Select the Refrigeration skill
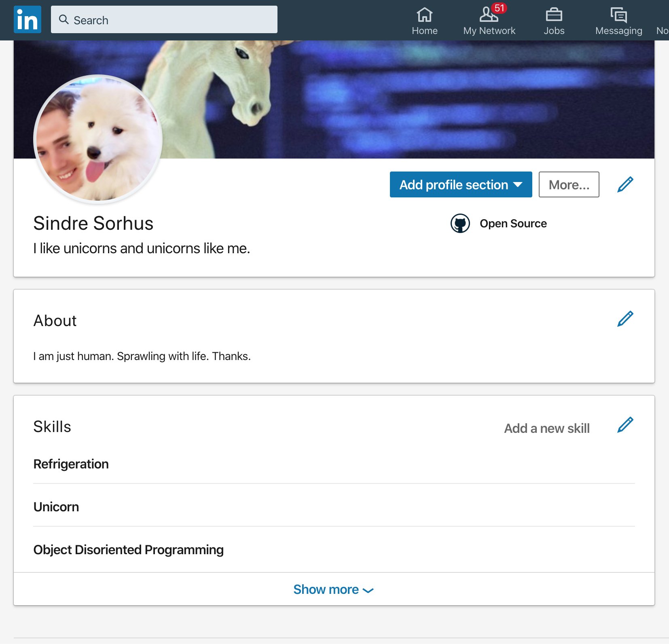Screen dimensions: 669x644 [71, 464]
